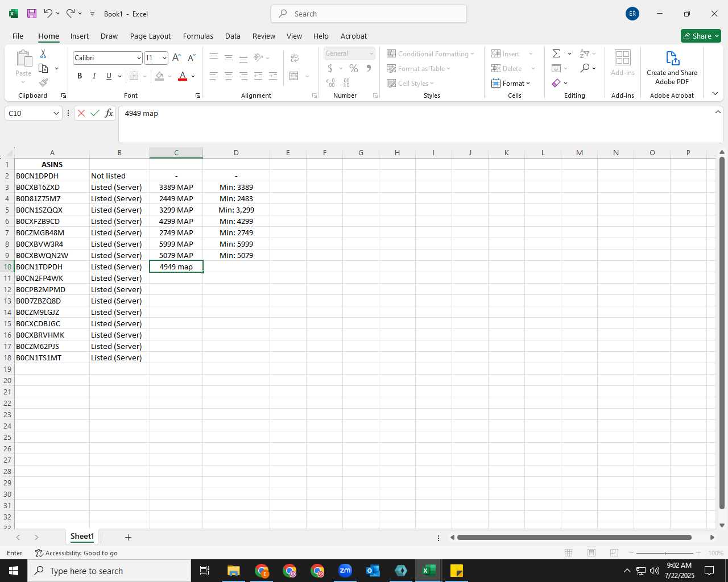Apply Wrap Text to the cell

click(x=295, y=58)
